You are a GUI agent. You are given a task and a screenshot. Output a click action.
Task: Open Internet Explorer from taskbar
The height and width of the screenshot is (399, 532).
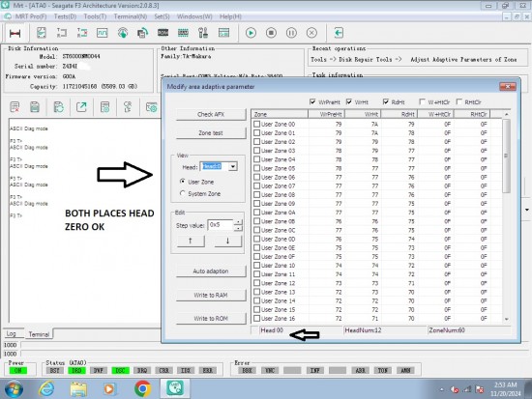coord(46,389)
